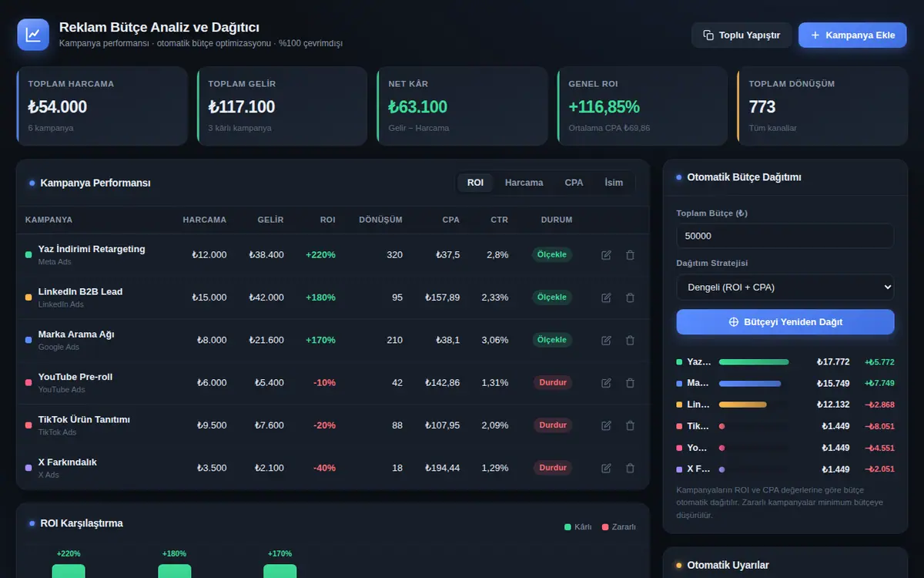Open the Dağıtım Stratejisi dropdown
924x578 pixels.
click(x=785, y=287)
